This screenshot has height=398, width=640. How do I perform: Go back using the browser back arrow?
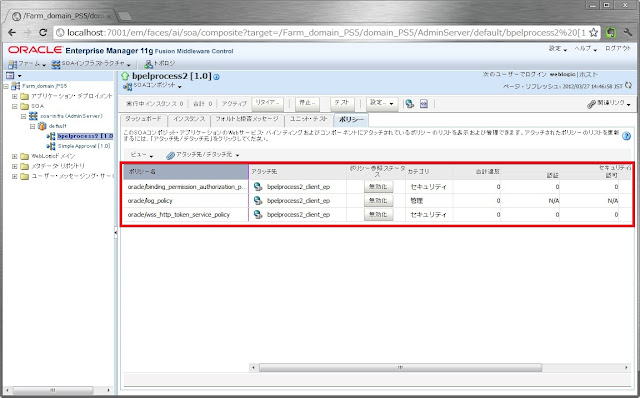coord(12,32)
